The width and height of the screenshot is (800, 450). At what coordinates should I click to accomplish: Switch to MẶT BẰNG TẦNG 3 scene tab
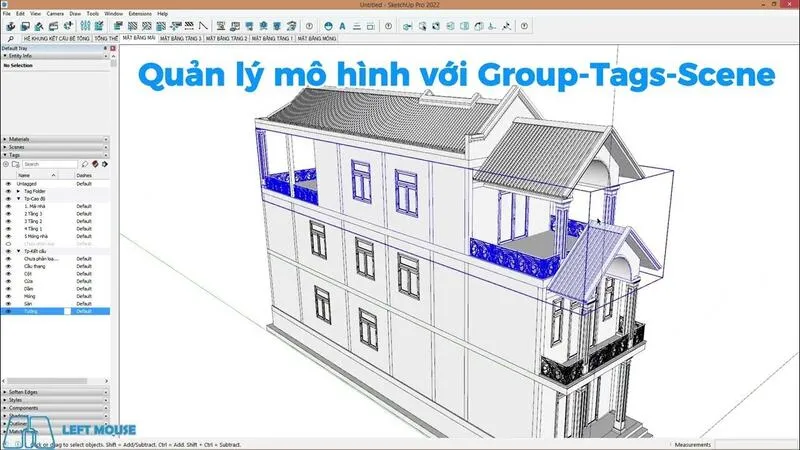click(181, 39)
